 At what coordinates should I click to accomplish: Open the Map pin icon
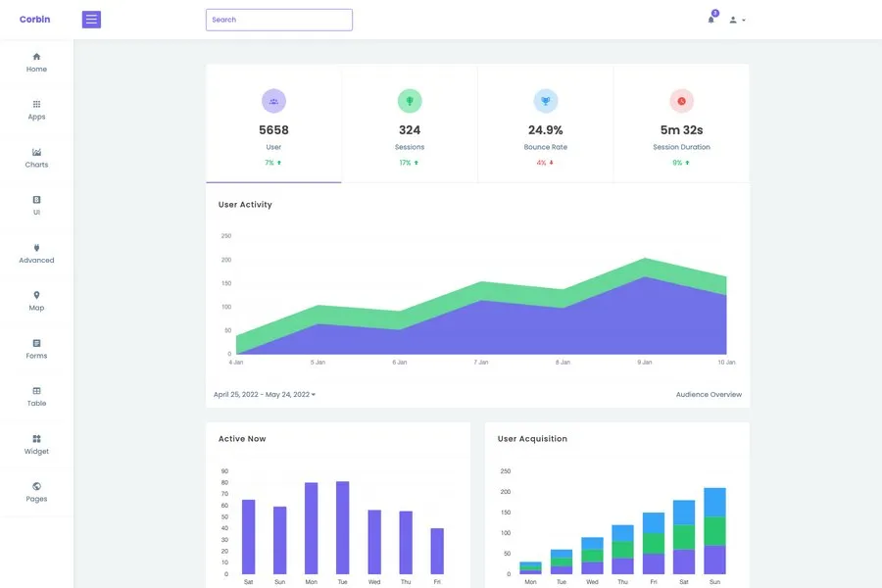pyautogui.click(x=36, y=295)
